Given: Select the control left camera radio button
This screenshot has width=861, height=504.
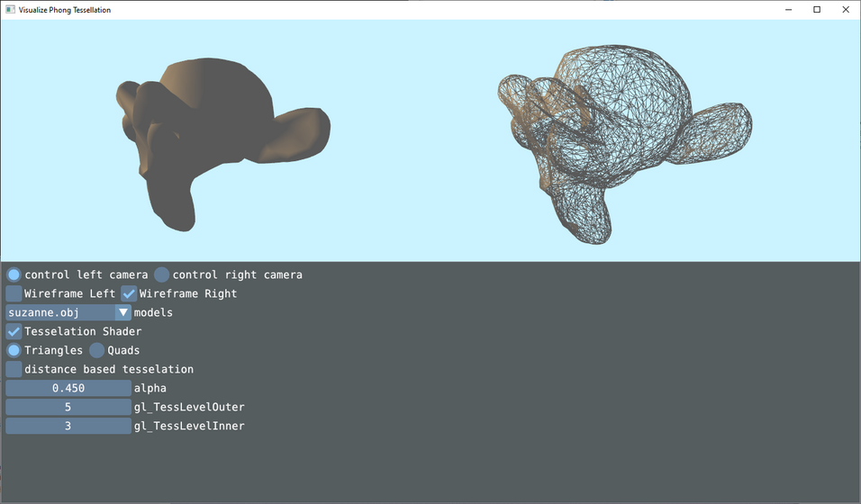Looking at the screenshot, I should click(x=14, y=274).
